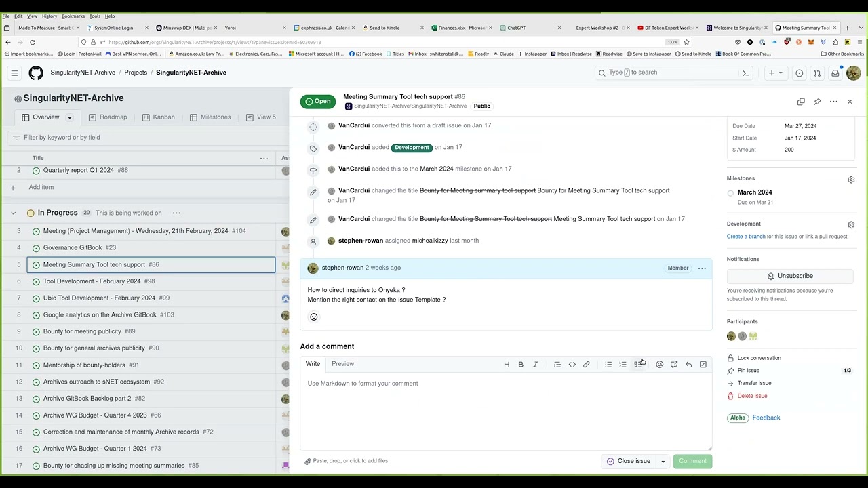
Task: Switch to the Roadmap view tab
Action: click(x=108, y=117)
